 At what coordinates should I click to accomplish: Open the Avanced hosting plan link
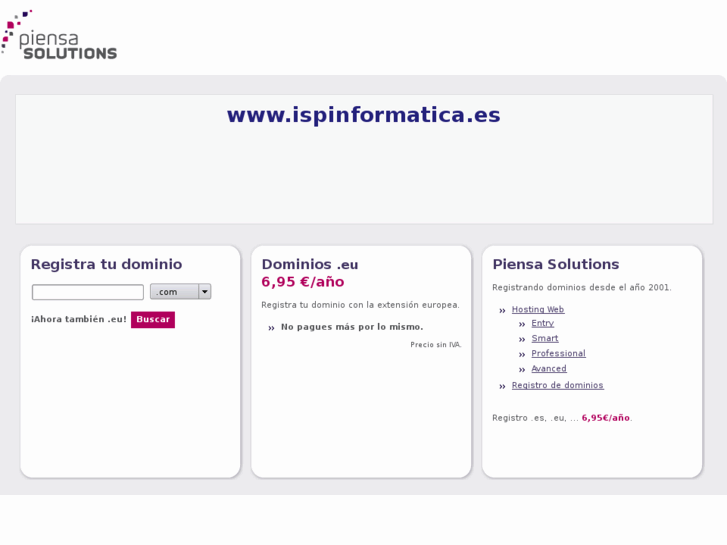(x=549, y=369)
